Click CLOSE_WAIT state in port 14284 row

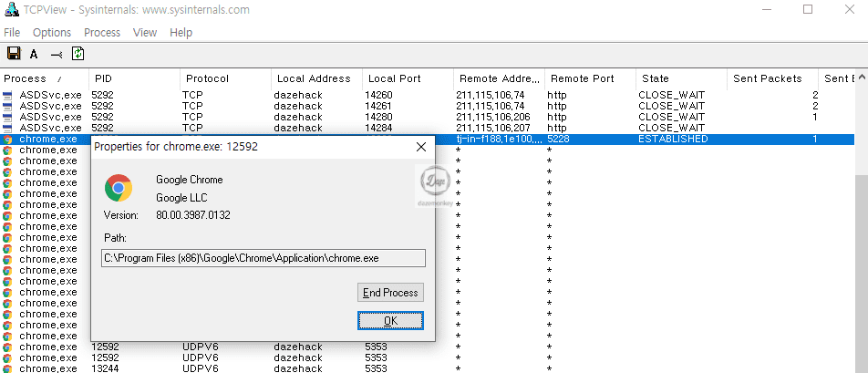(x=671, y=128)
